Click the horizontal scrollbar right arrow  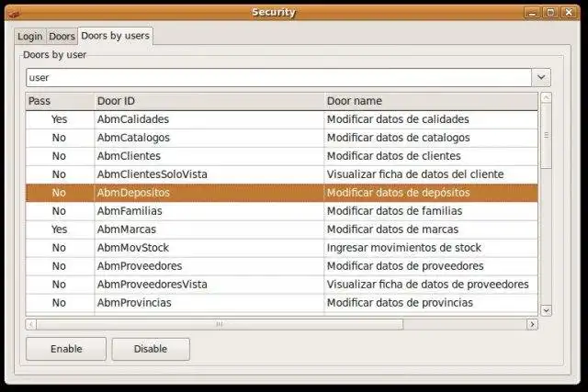coord(532,324)
